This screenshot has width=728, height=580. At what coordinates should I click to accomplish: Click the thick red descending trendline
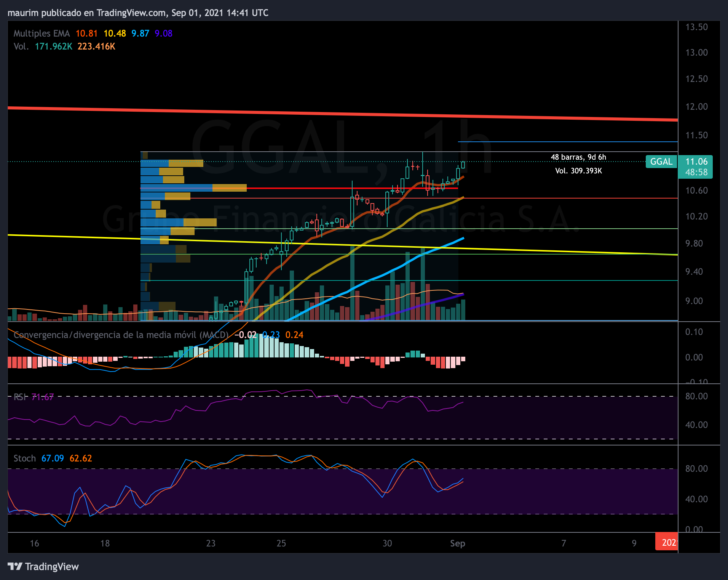point(343,114)
